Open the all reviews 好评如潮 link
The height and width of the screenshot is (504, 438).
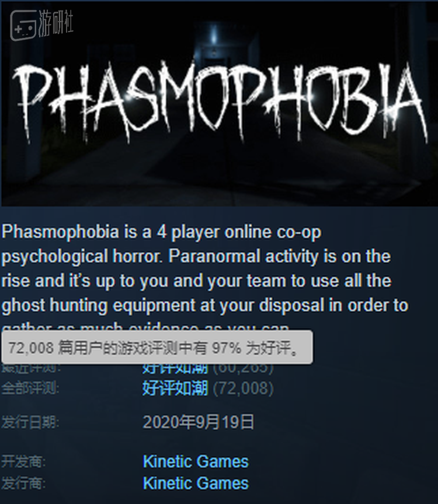[x=175, y=388]
